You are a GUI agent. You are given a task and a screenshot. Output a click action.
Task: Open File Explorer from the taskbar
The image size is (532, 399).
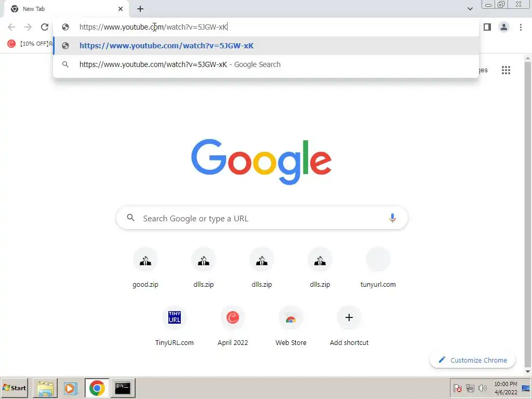tap(45, 388)
